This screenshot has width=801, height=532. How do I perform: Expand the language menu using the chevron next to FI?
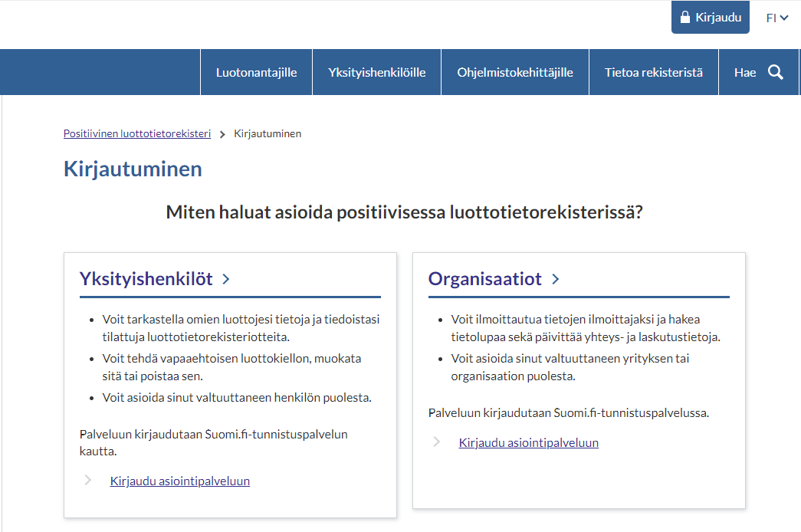[784, 18]
